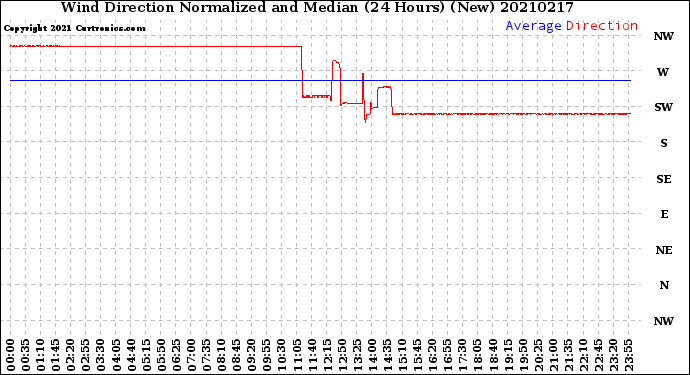Viewport: 690px width, 375px height.
Task: Click the 01:10 time axis label
Action: coord(40,355)
